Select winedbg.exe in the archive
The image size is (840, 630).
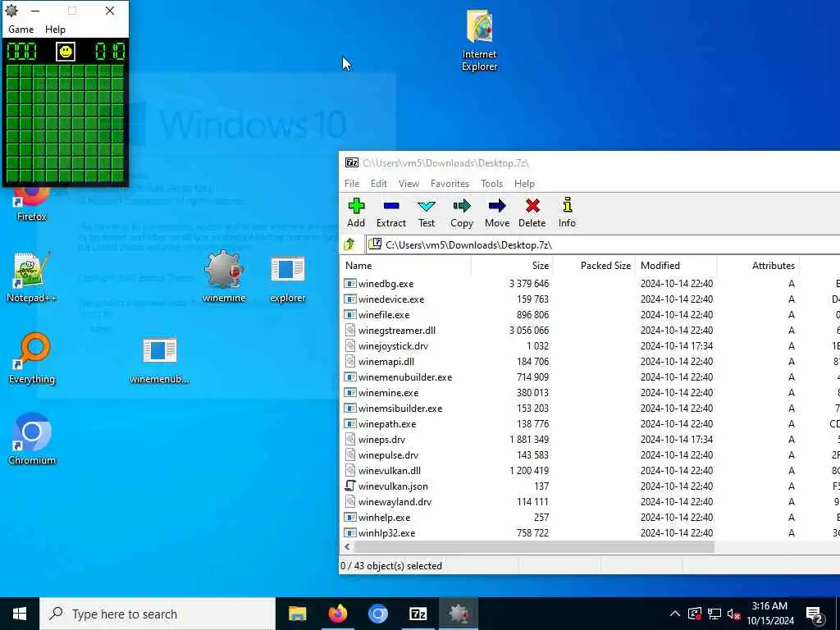click(589, 283)
